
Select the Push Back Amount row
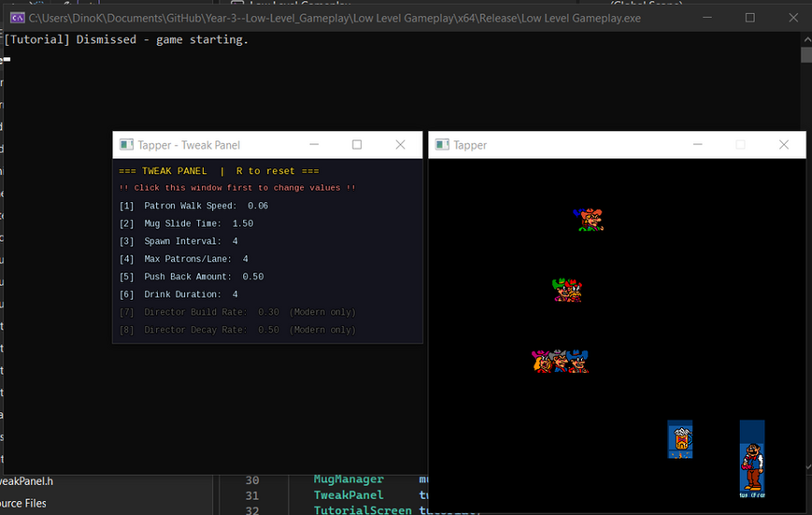click(192, 276)
